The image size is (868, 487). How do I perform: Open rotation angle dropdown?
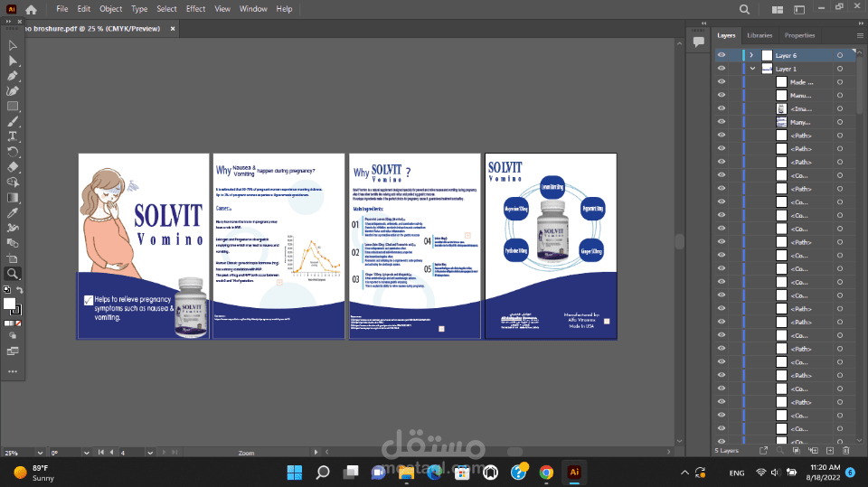coord(87,453)
